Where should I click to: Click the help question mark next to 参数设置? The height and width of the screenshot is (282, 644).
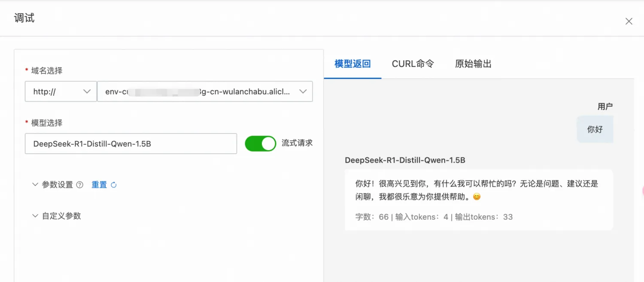coord(79,185)
